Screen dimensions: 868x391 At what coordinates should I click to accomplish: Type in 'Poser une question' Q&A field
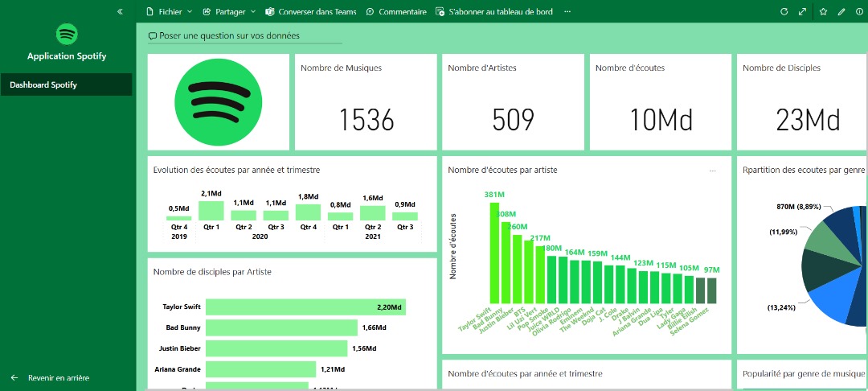pyautogui.click(x=245, y=36)
